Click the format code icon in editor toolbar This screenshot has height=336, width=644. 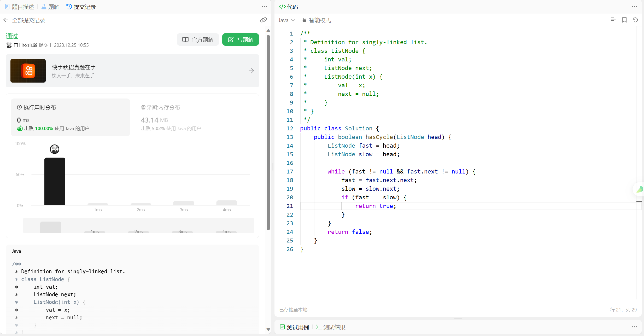coord(613,20)
